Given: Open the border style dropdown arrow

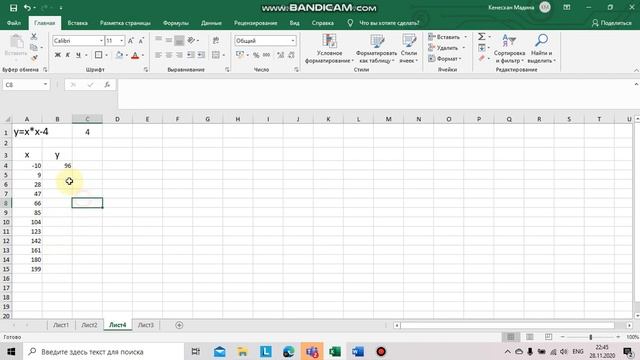Looking at the screenshot, I should [x=107, y=55].
